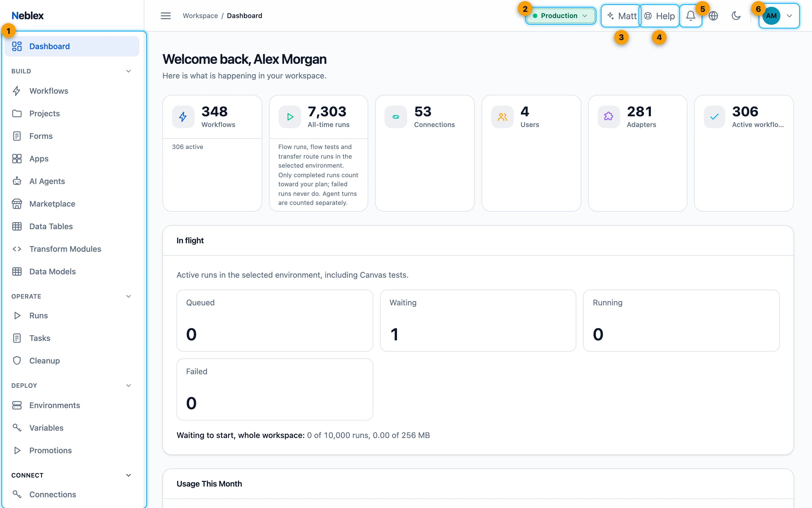Click the Workspace breadcrumb link
Image resolution: width=812 pixels, height=508 pixels.
point(200,16)
